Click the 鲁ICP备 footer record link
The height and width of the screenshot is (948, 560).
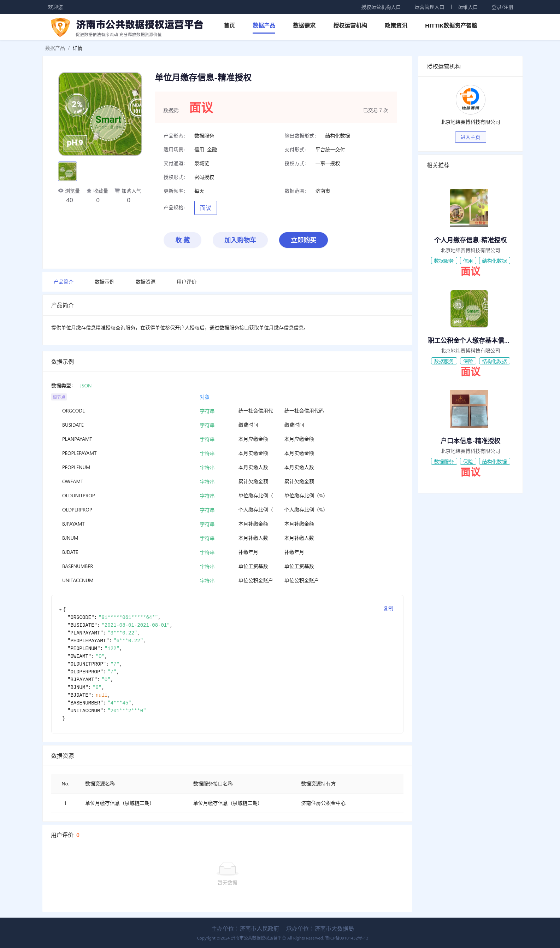(346, 938)
